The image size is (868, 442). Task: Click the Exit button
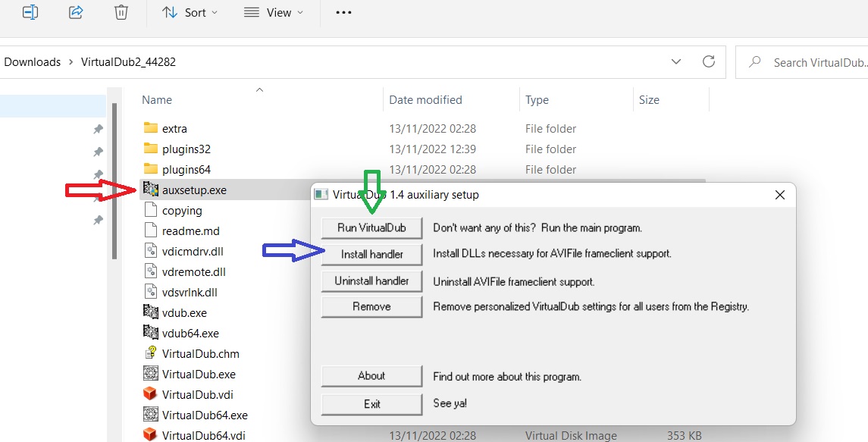click(x=371, y=404)
